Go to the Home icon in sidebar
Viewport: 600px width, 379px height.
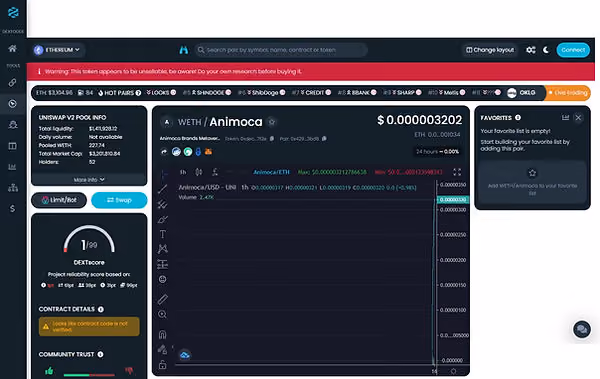tap(13, 48)
